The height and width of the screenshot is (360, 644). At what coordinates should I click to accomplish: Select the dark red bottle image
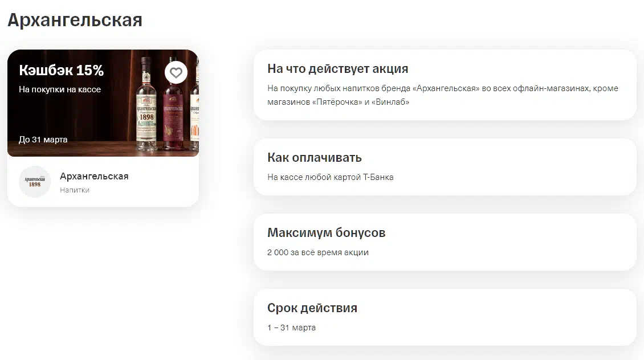coord(174,114)
